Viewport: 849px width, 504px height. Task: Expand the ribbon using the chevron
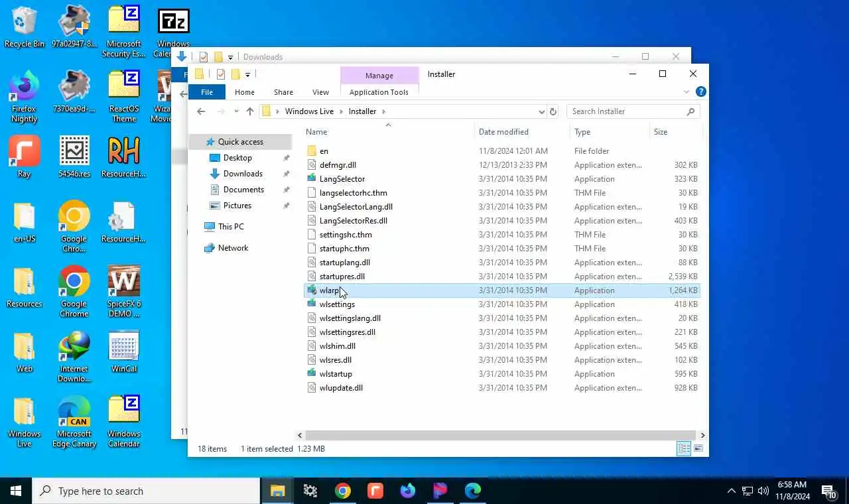click(x=686, y=92)
